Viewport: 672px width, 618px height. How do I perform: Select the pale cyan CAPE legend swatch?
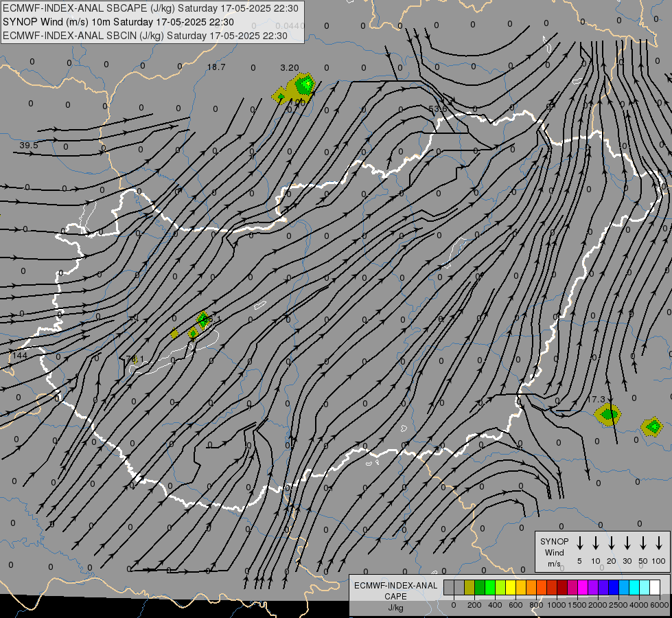pos(644,587)
